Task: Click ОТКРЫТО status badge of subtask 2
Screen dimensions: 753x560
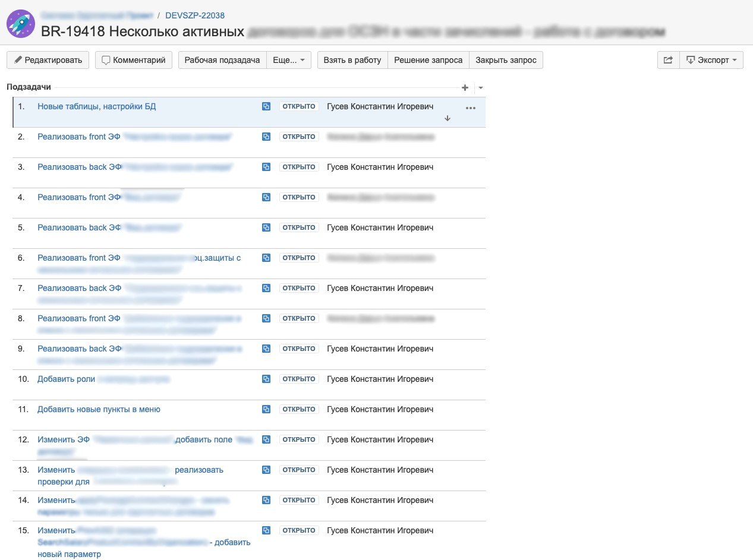Action: tap(299, 137)
